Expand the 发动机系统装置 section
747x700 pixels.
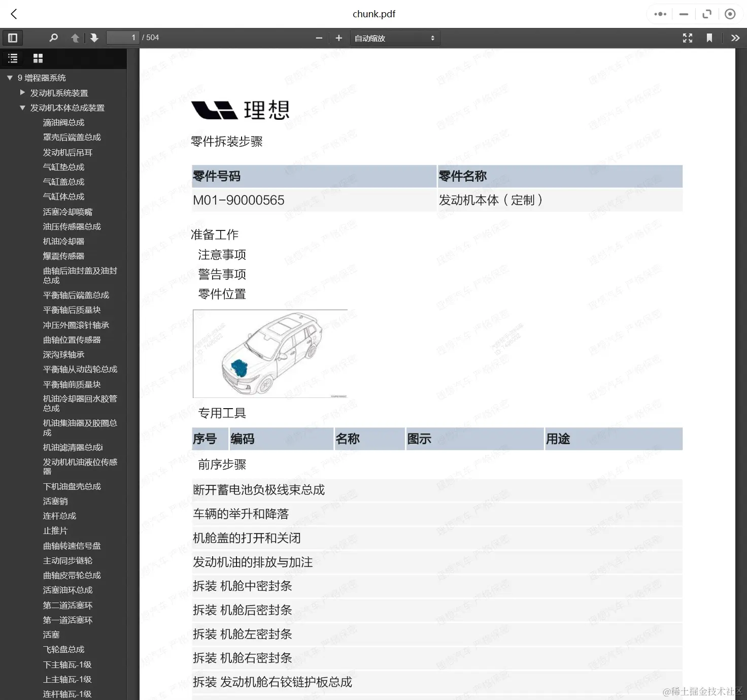tap(22, 92)
